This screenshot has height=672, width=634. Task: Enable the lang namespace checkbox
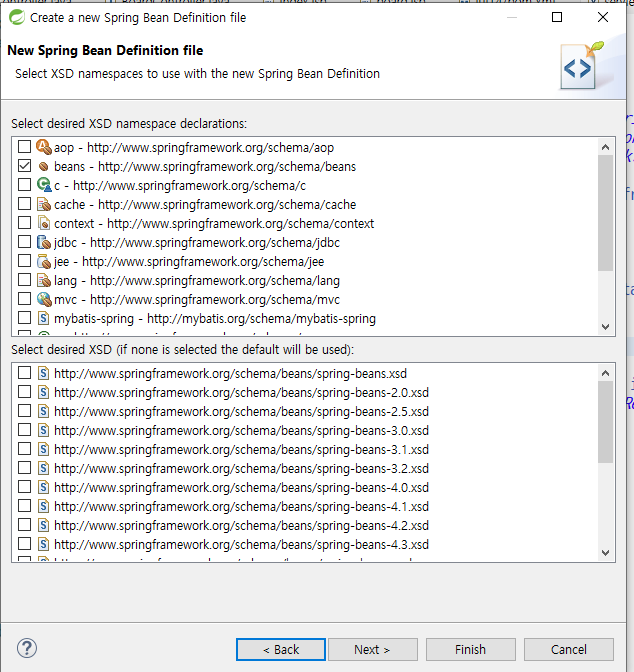coord(24,279)
